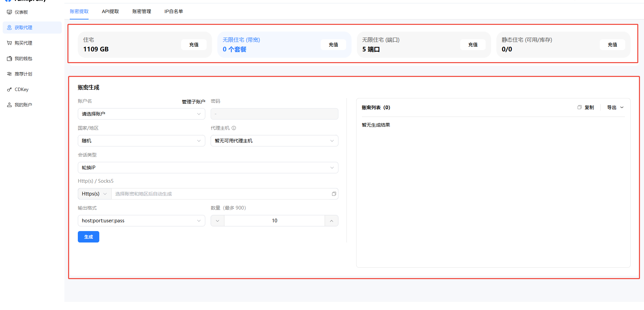Open 我的钱包 in sidebar
This screenshot has width=644, height=310.
32,58
